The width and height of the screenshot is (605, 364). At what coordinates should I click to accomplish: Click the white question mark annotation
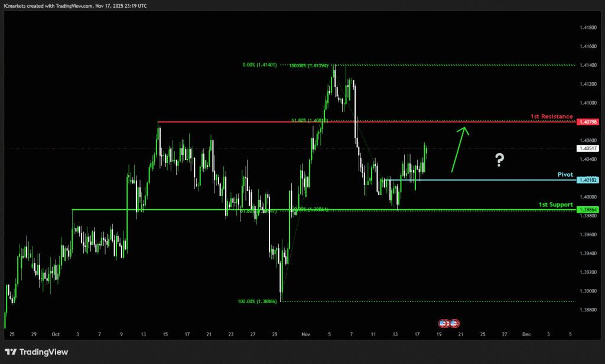click(499, 158)
